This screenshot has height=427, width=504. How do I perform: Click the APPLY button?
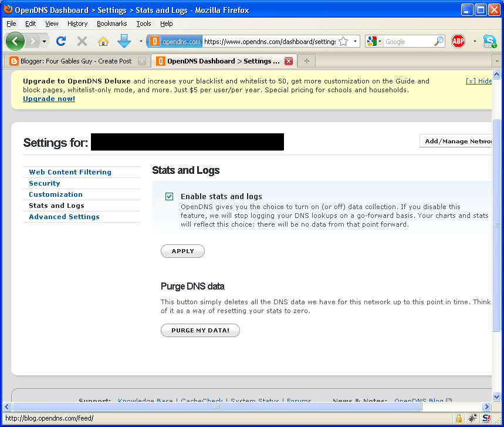tap(182, 251)
